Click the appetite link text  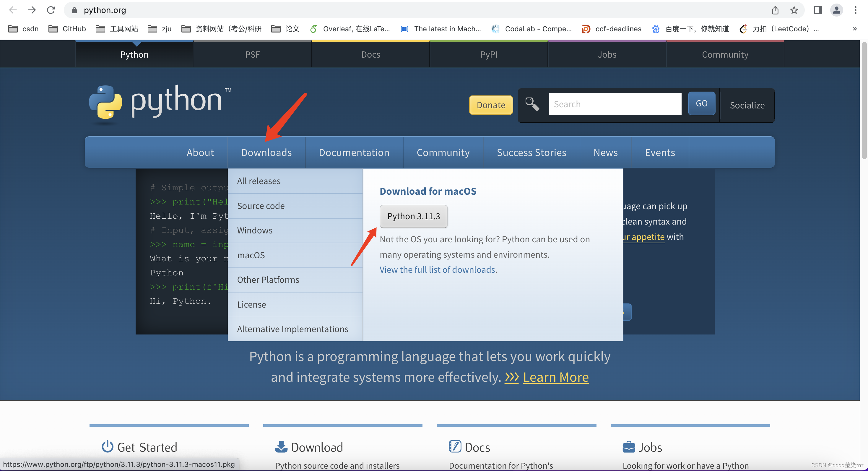point(644,237)
